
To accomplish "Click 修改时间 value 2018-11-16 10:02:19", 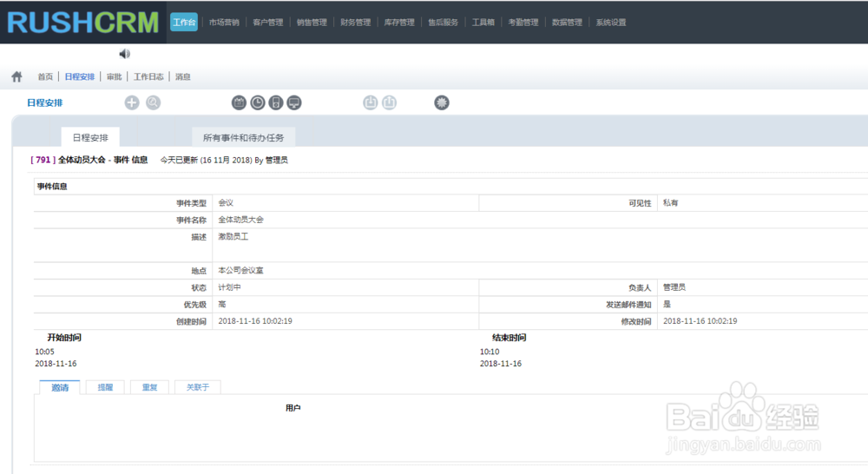I will click(700, 320).
